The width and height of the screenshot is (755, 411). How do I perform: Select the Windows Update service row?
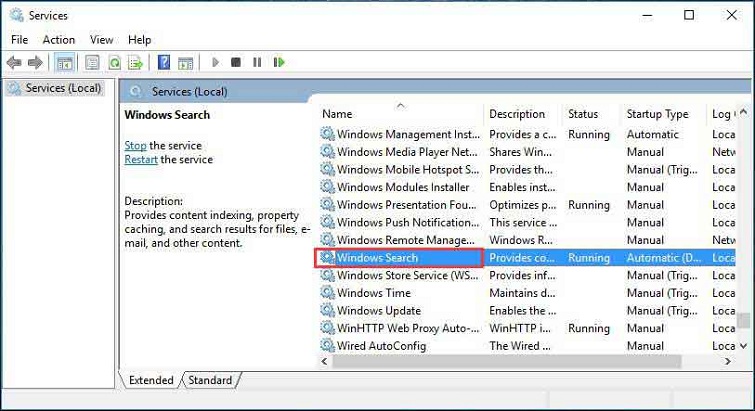[379, 310]
